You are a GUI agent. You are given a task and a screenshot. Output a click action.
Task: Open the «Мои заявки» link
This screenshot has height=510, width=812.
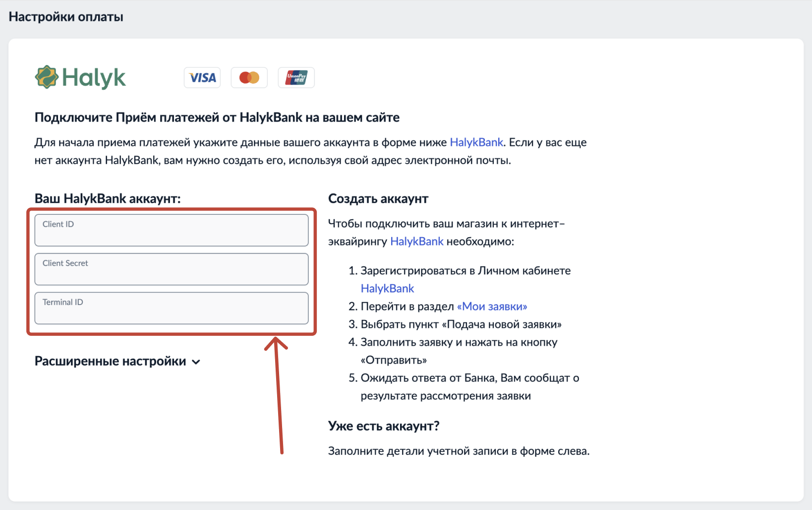click(x=492, y=307)
